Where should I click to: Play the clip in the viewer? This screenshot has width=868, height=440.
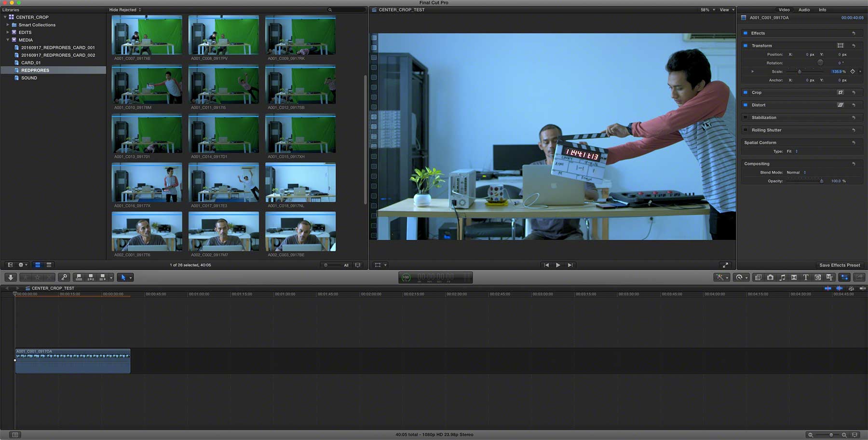pos(558,265)
